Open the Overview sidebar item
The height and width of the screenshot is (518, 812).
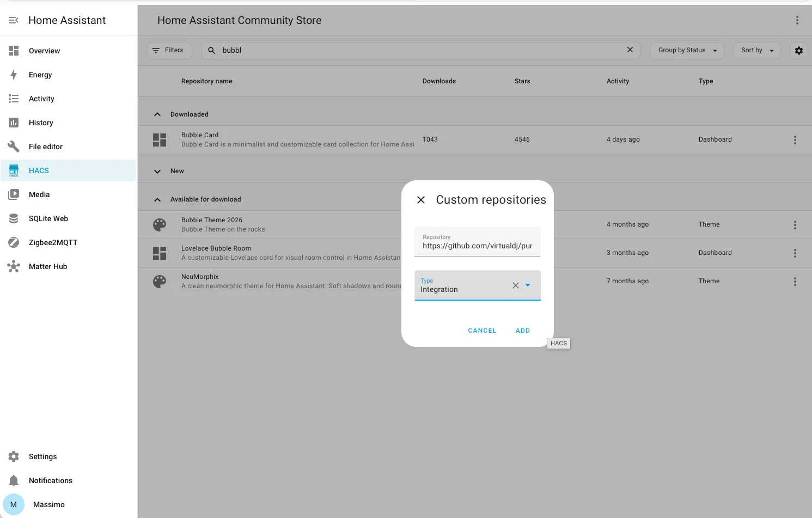click(68, 51)
